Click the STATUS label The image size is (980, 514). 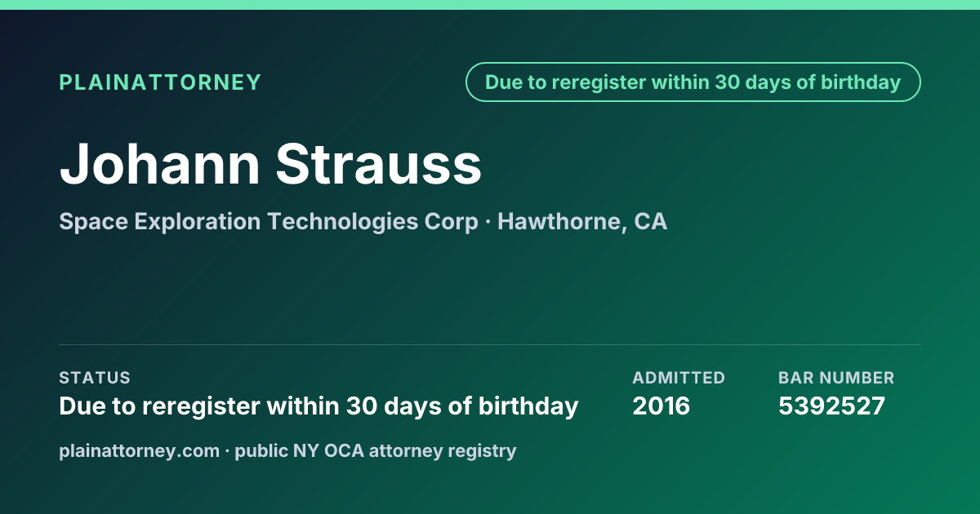[95, 378]
